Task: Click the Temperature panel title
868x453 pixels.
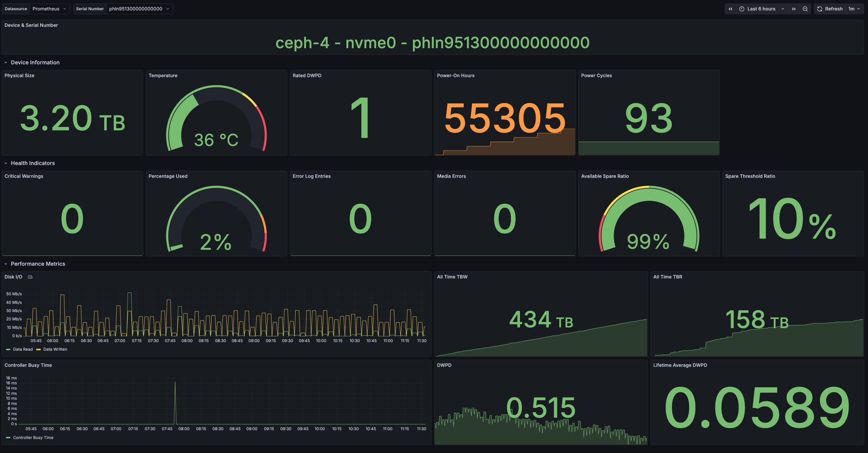Action: pos(163,75)
